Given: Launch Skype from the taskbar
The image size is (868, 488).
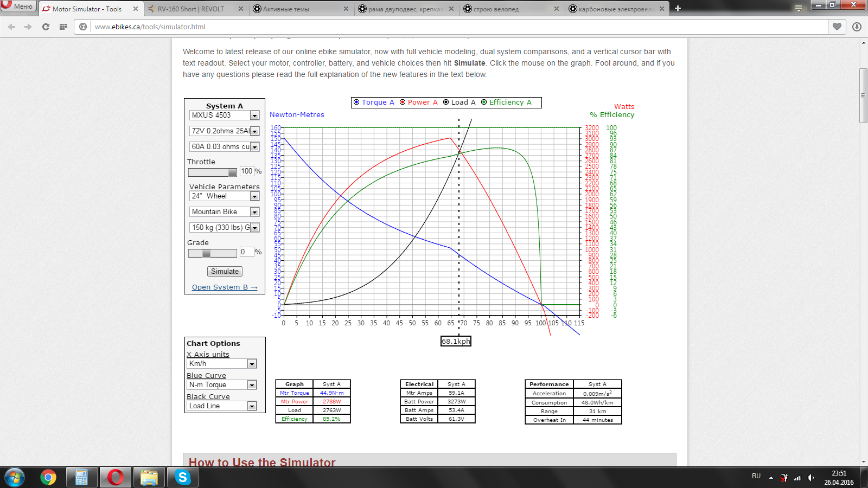Looking at the screenshot, I should coord(182,477).
